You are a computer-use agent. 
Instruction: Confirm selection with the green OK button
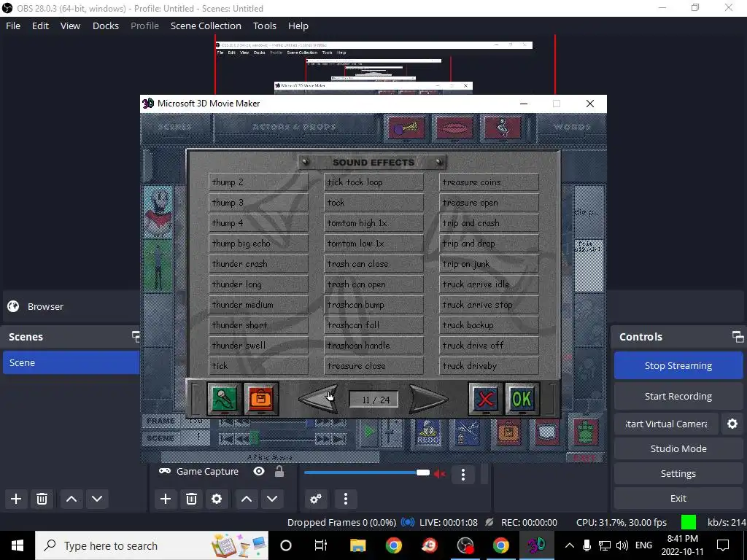point(522,399)
